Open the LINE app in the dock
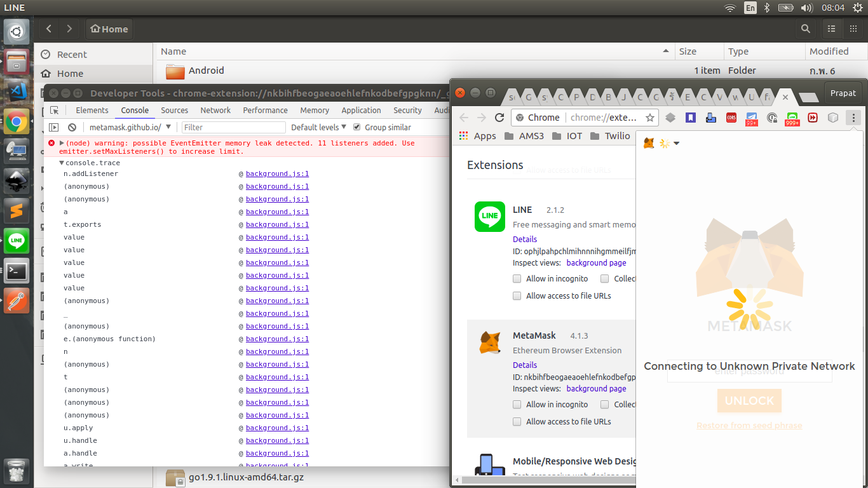Screen dimensions: 868x488 click(17, 240)
